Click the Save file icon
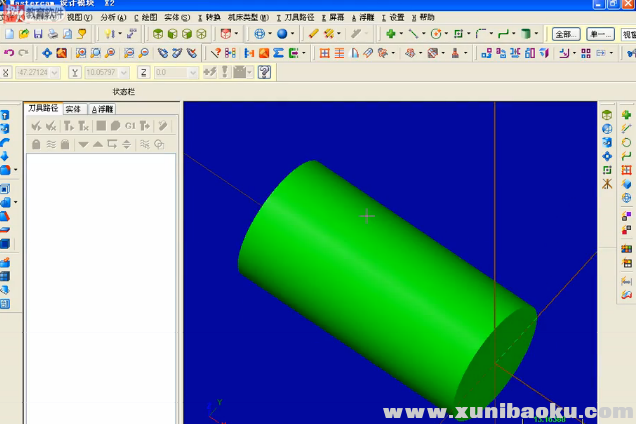Image resolution: width=636 pixels, height=424 pixels. 38,34
